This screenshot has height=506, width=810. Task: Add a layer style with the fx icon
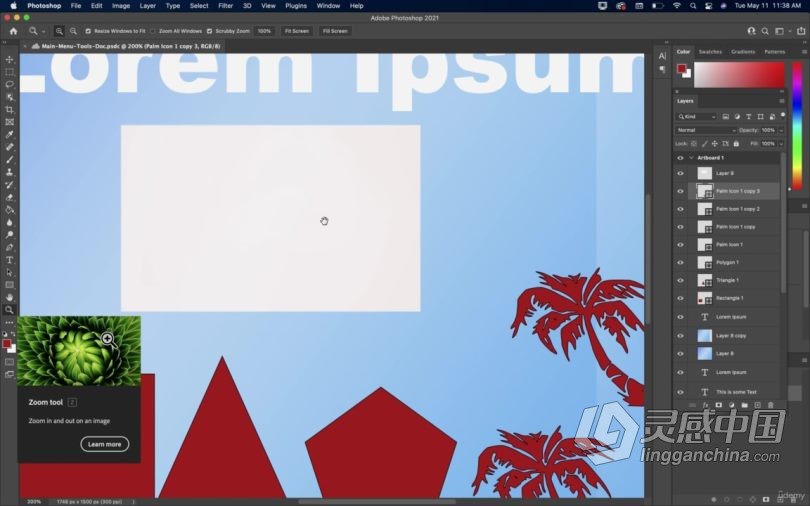706,405
